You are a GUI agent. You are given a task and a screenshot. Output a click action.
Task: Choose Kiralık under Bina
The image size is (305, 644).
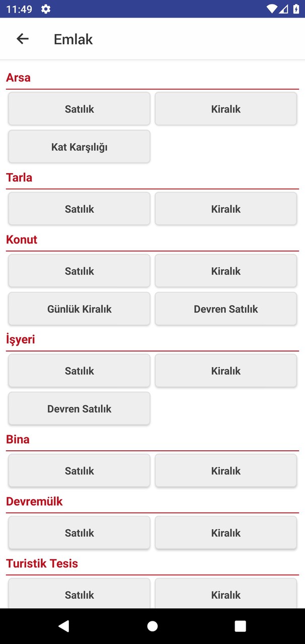tap(225, 471)
